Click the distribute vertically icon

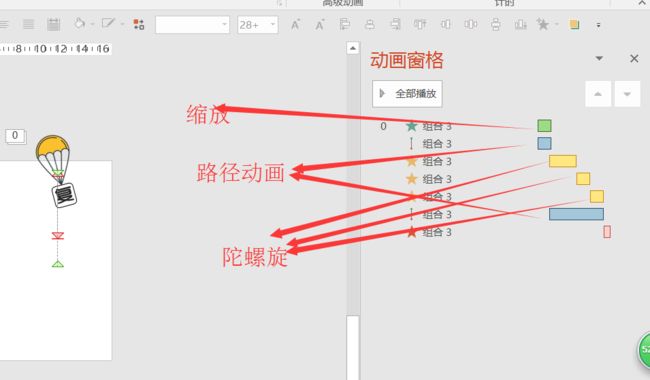[495, 24]
